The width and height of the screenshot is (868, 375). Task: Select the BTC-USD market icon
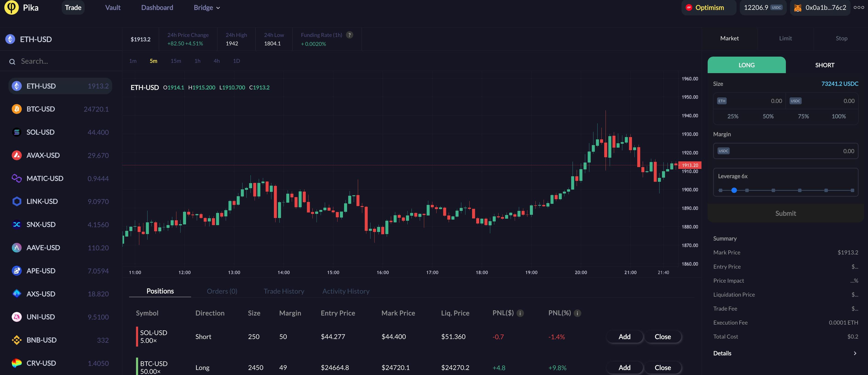click(x=17, y=109)
